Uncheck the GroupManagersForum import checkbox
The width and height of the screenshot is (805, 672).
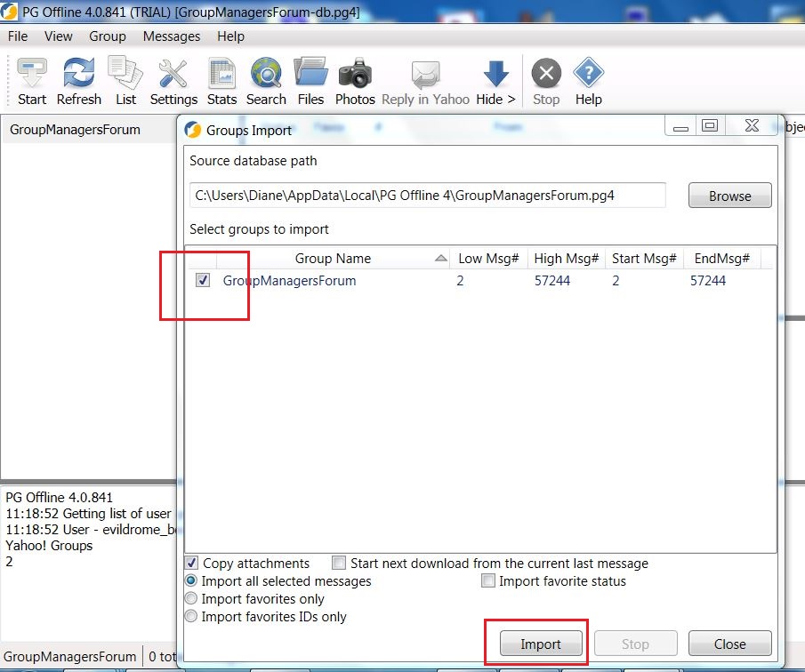pyautogui.click(x=203, y=280)
